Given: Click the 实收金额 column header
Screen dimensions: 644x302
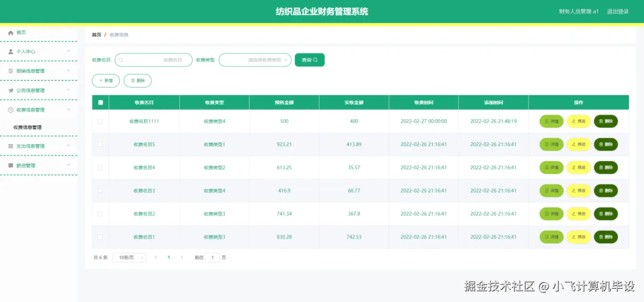Looking at the screenshot, I should [354, 103].
